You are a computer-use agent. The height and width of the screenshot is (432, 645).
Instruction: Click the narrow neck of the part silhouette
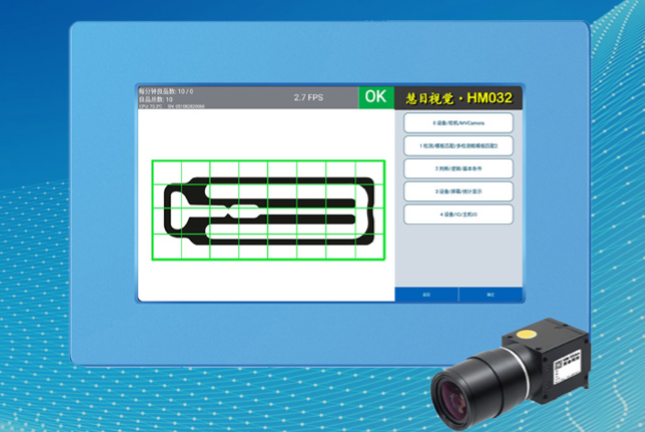coord(245,212)
